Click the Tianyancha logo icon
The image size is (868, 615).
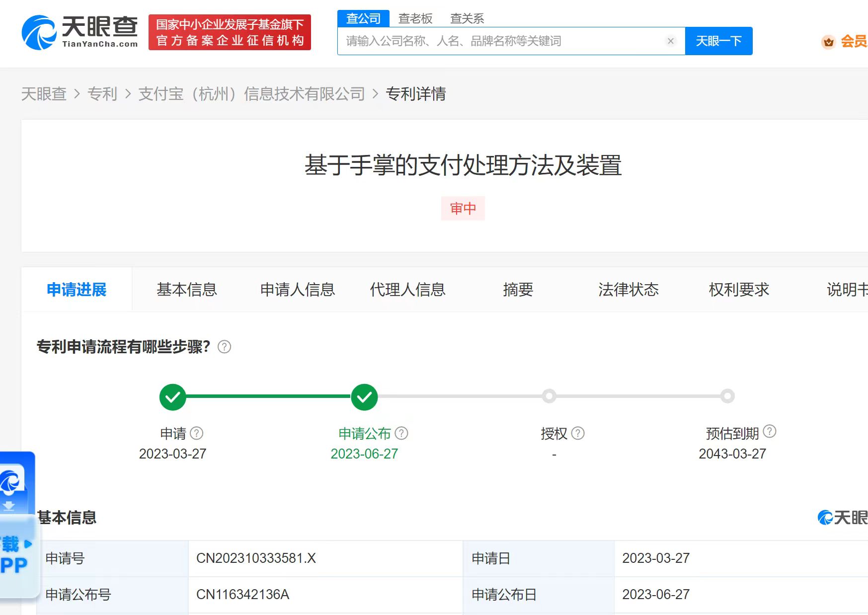click(39, 31)
